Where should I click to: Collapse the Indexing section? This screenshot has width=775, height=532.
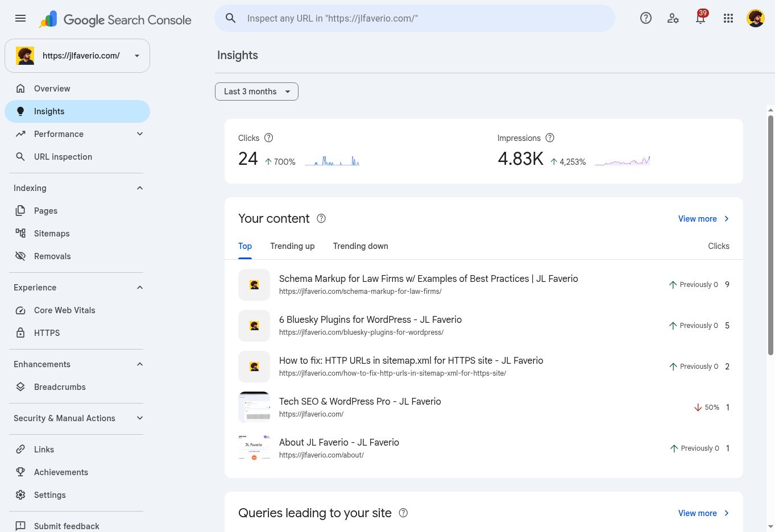[x=140, y=188]
